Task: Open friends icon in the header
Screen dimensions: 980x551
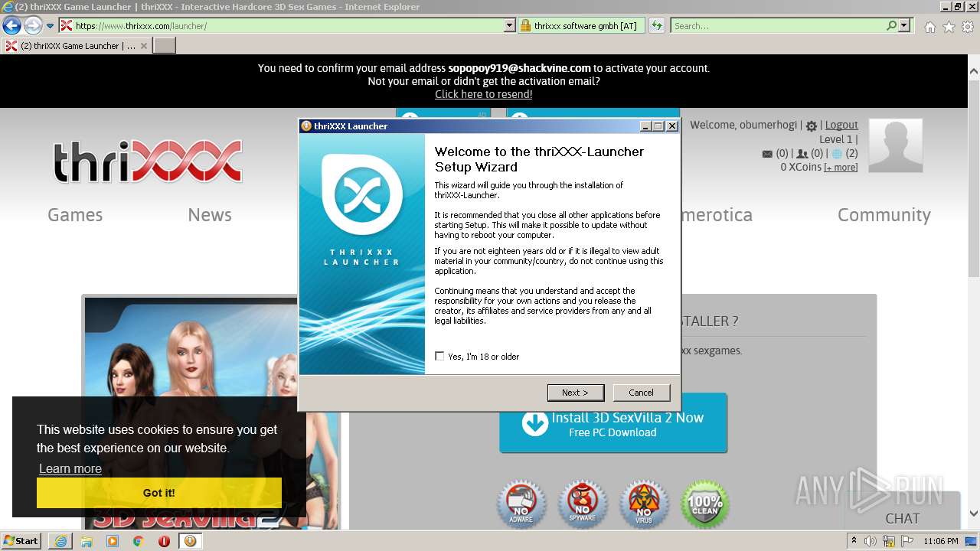Action: click(802, 154)
